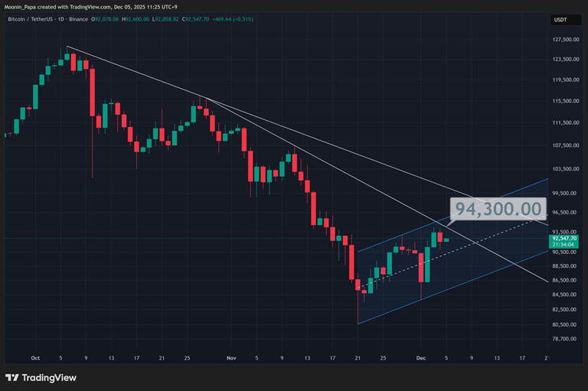The image size is (588, 391).
Task: Click the 78,700.00 price axis label
Action: click(x=567, y=339)
